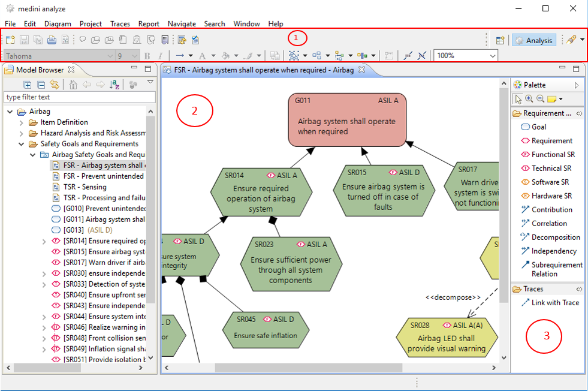The image size is (588, 391).
Task: Select the Zoom In tool in Palette
Action: (529, 99)
